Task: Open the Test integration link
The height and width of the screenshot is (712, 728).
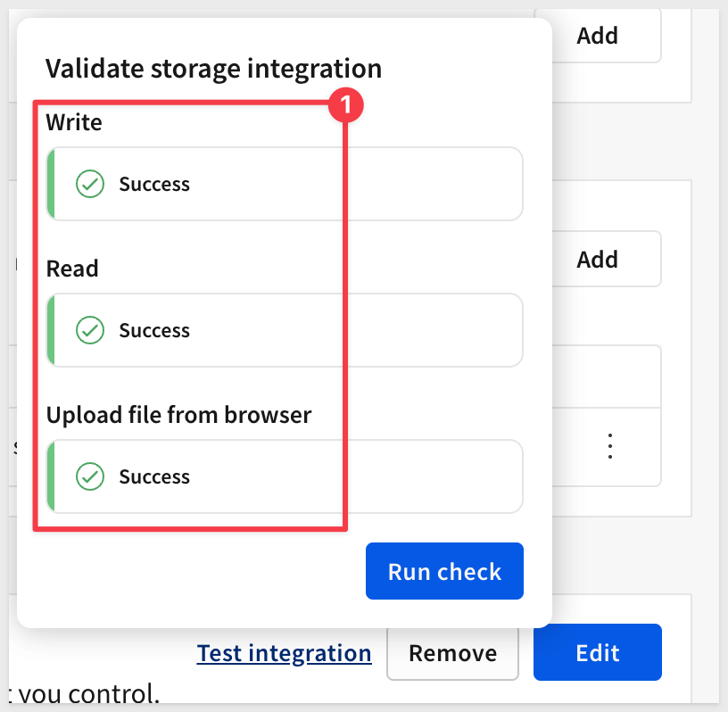Action: pos(284,653)
